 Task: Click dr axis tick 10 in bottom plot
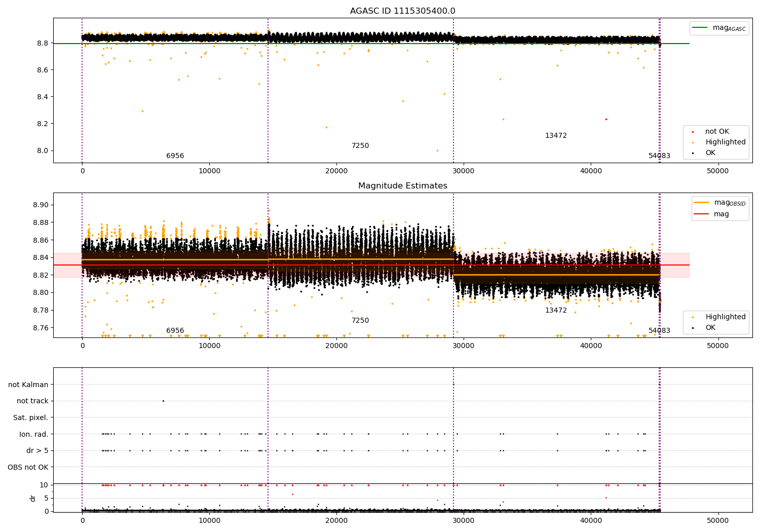click(x=45, y=485)
